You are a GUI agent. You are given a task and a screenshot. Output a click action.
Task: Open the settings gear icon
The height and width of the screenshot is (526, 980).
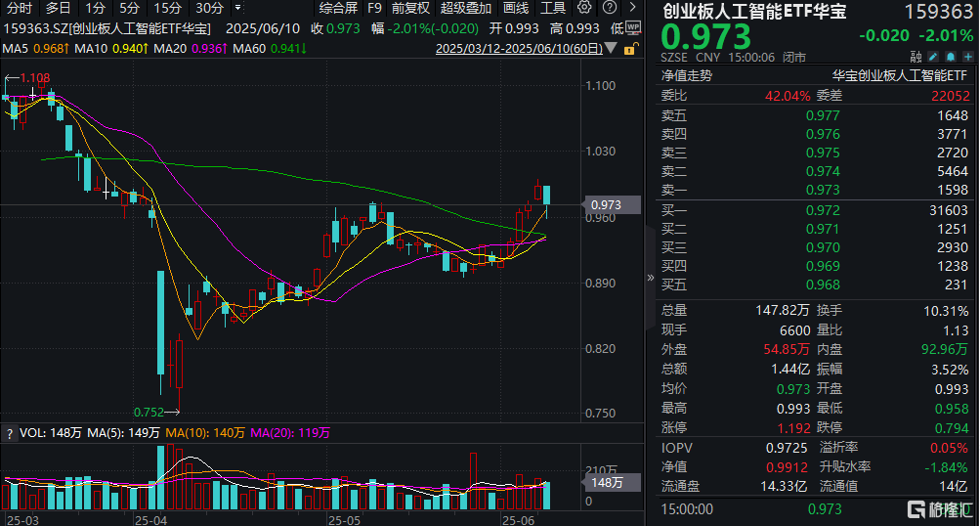[584, 8]
